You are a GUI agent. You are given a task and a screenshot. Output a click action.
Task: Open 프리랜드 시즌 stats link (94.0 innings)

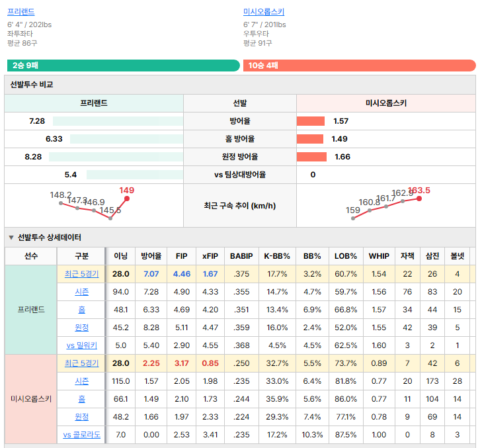coord(81,292)
